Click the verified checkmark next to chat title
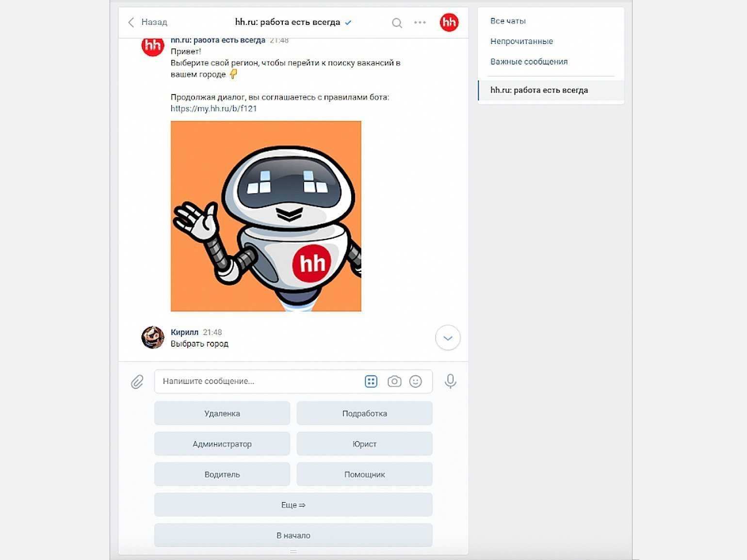Viewport: 747px width, 560px height. [348, 22]
